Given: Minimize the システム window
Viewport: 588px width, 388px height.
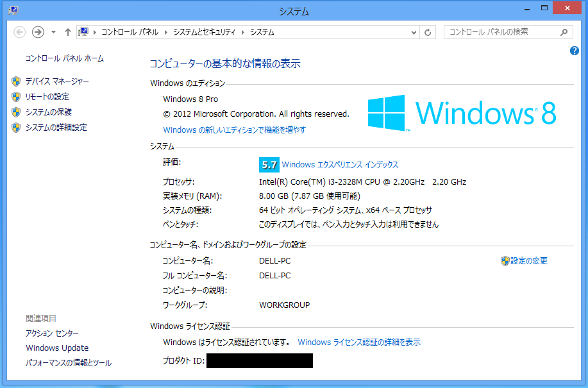Looking at the screenshot, I should [x=527, y=9].
